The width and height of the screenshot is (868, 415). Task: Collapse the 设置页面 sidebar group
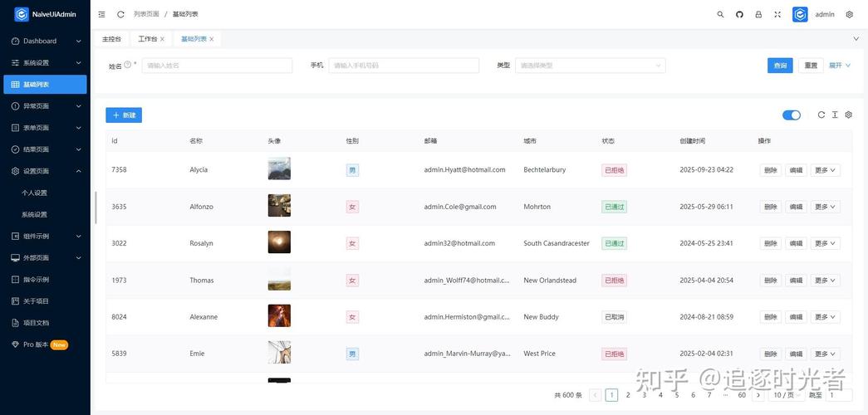tap(45, 171)
